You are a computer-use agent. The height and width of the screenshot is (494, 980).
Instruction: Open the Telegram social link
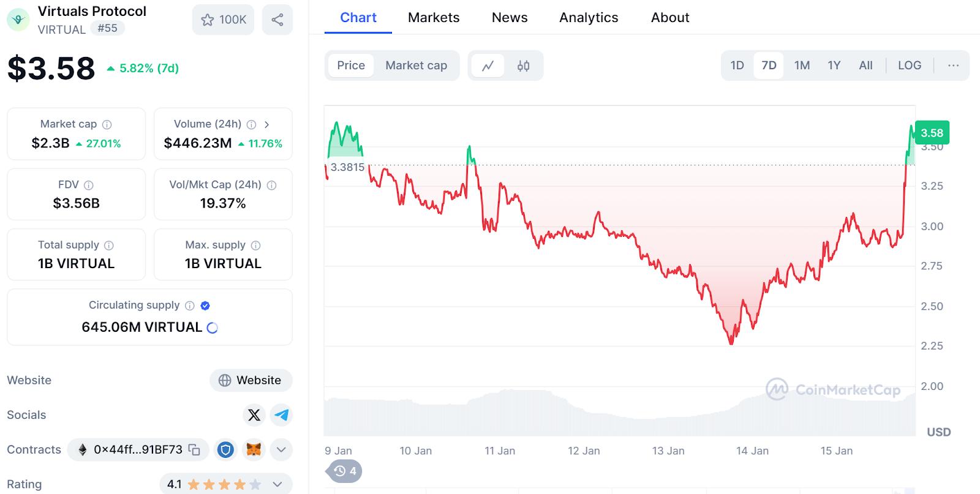point(281,415)
